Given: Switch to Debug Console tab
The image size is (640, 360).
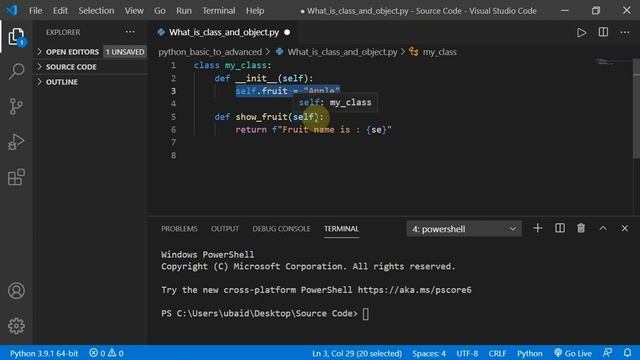Looking at the screenshot, I should coord(281,229).
